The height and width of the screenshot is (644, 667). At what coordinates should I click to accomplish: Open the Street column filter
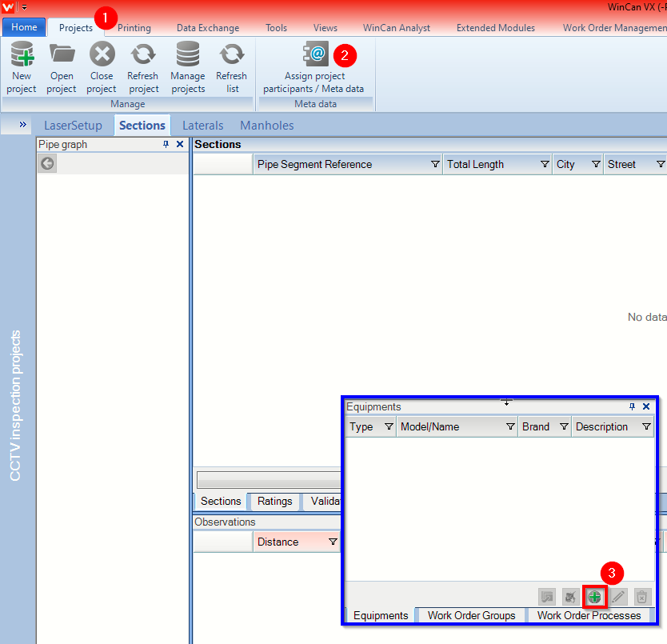660,164
